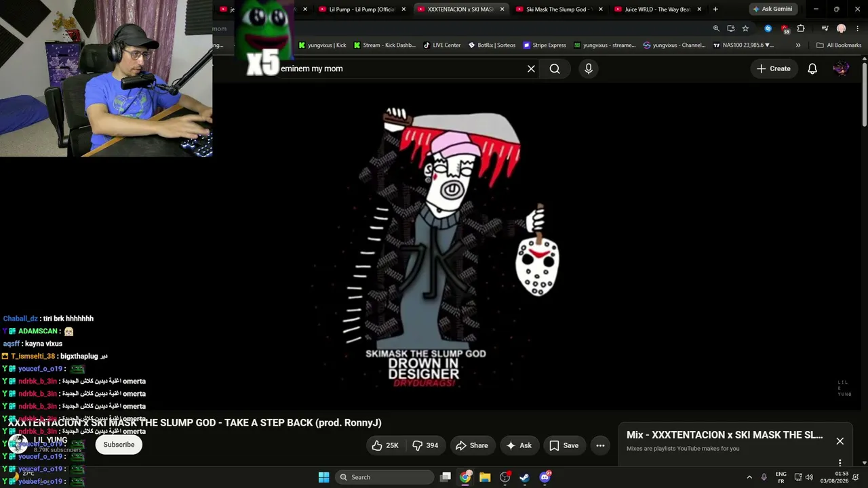The height and width of the screenshot is (488, 868).
Task: Open the more actions ellipsis below the video
Action: point(600,445)
